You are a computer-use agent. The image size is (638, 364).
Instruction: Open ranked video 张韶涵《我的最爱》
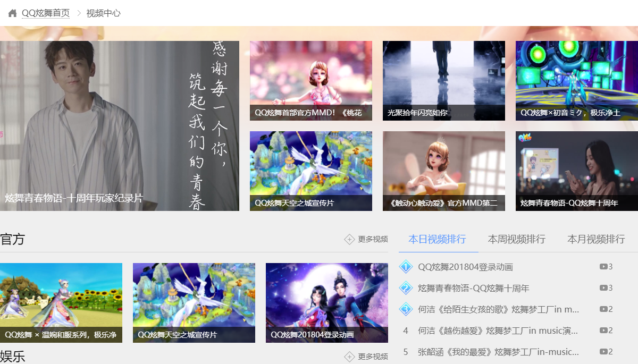point(499,352)
